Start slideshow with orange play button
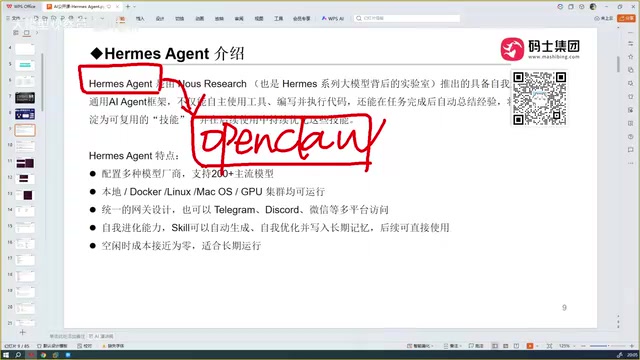This screenshot has width=640, height=360. pos(530,346)
